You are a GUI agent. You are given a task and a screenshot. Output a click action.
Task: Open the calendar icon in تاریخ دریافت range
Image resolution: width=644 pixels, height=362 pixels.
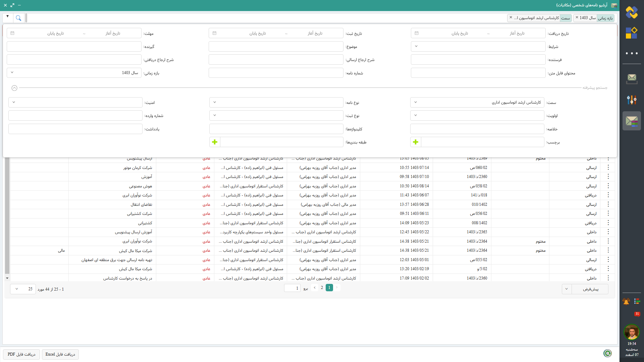[x=417, y=33]
